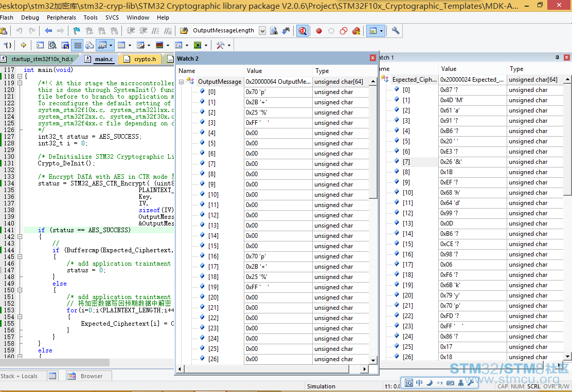Screen dimensions: 572x392
Task: Click the Start/Stop Debug Session icon
Action: [x=302, y=31]
